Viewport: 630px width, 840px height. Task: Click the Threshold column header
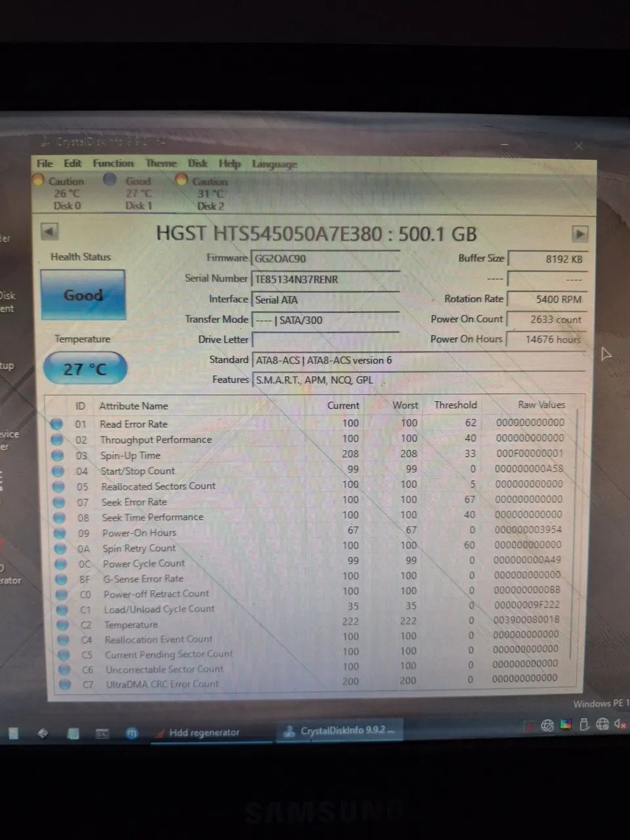pos(455,405)
